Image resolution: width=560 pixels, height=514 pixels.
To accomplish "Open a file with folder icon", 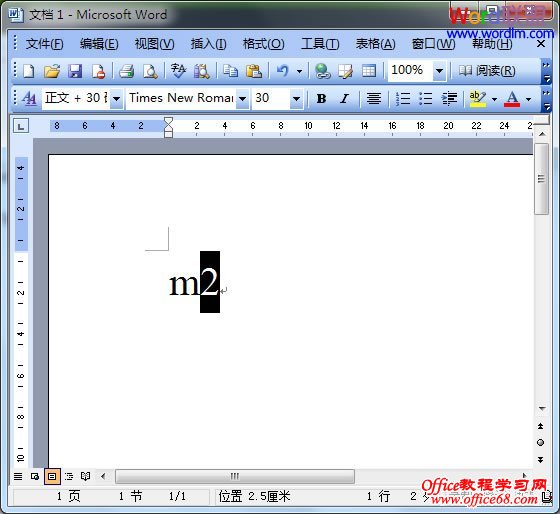I will click(x=52, y=71).
